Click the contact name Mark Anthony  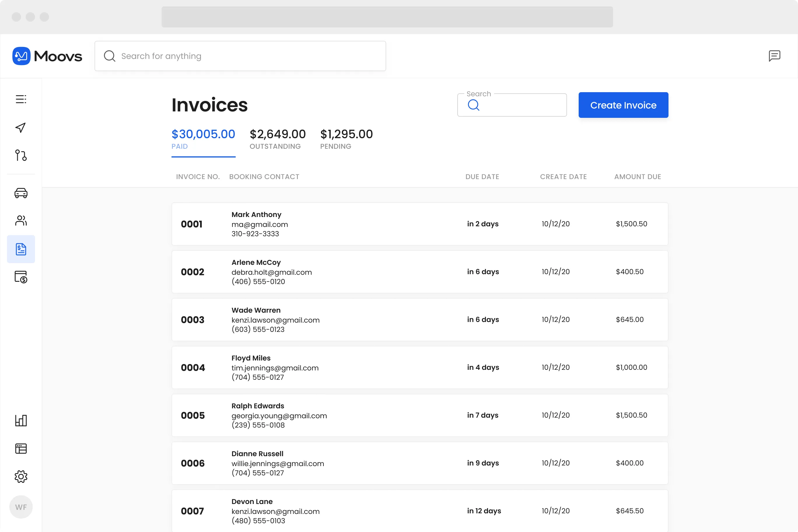point(256,215)
